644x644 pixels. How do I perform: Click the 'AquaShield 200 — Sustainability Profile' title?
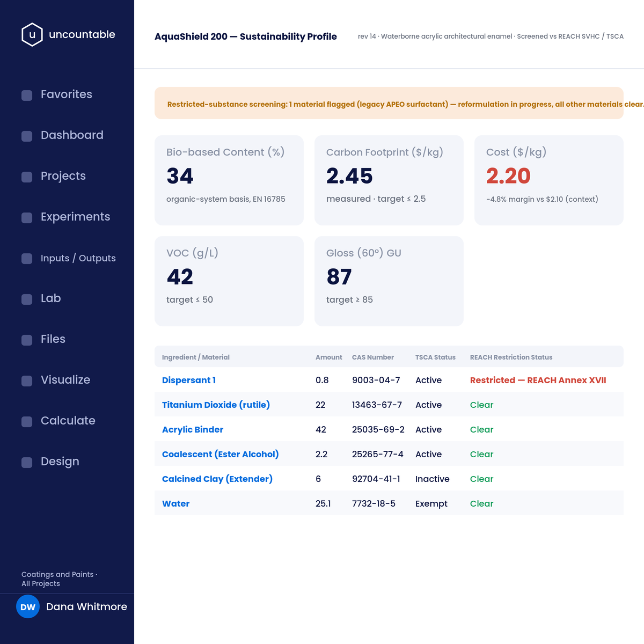246,36
